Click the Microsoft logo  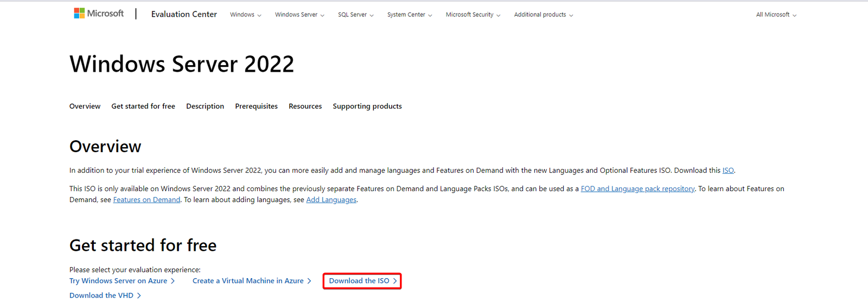pos(99,14)
